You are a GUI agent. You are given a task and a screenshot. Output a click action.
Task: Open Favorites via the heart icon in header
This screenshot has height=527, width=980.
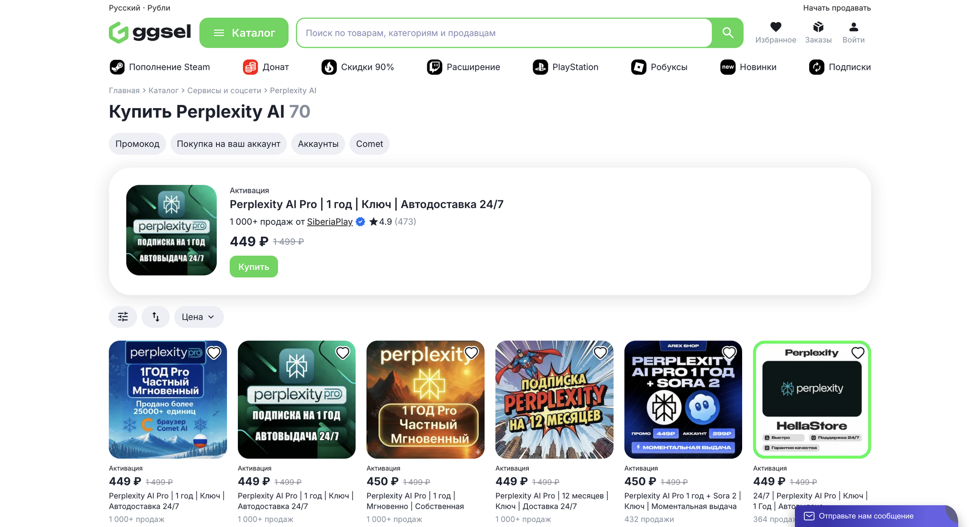[776, 27]
